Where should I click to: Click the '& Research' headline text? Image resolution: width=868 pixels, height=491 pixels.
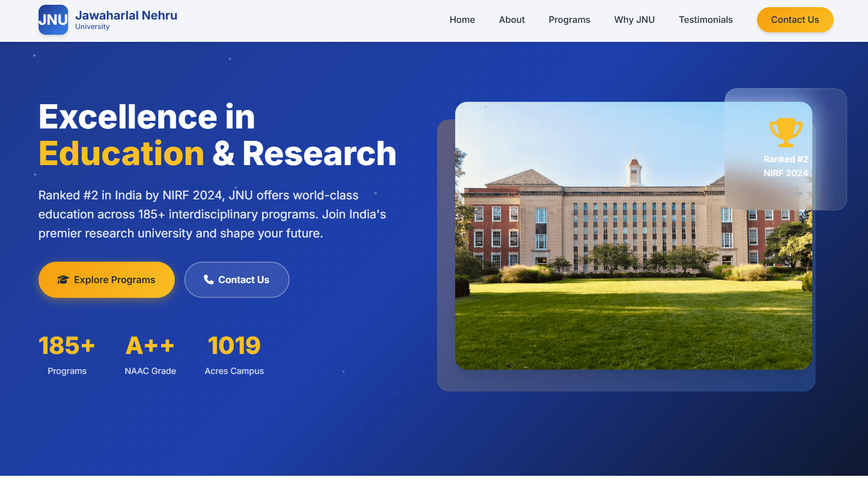coord(304,154)
